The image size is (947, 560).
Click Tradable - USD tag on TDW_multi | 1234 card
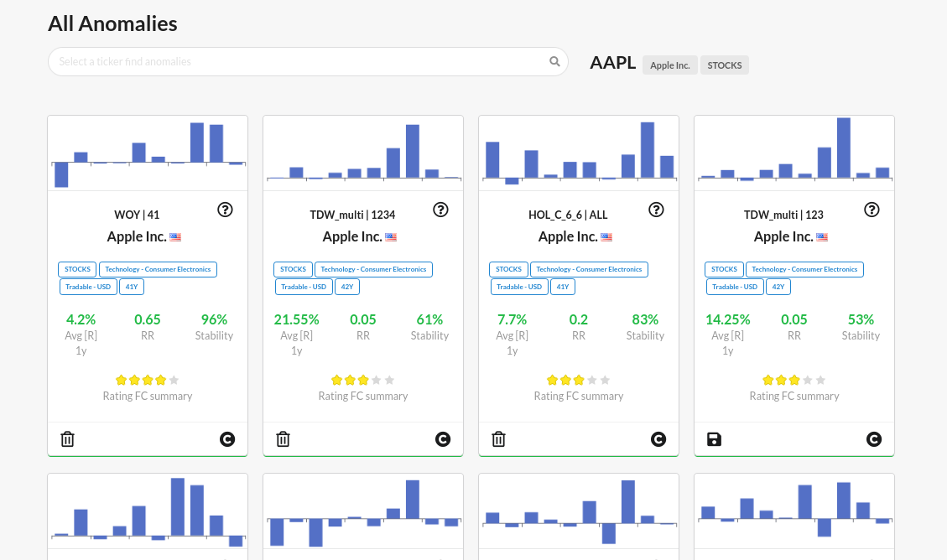pyautogui.click(x=304, y=287)
